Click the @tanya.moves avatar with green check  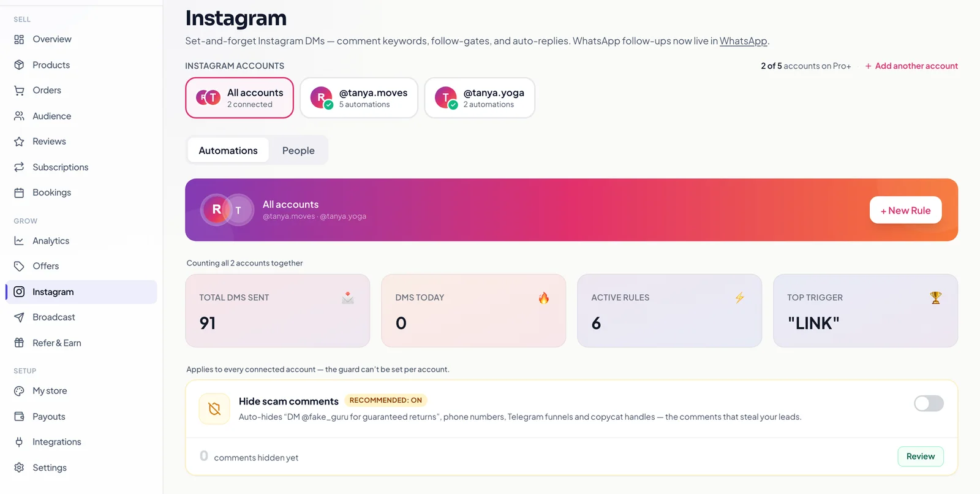322,97
